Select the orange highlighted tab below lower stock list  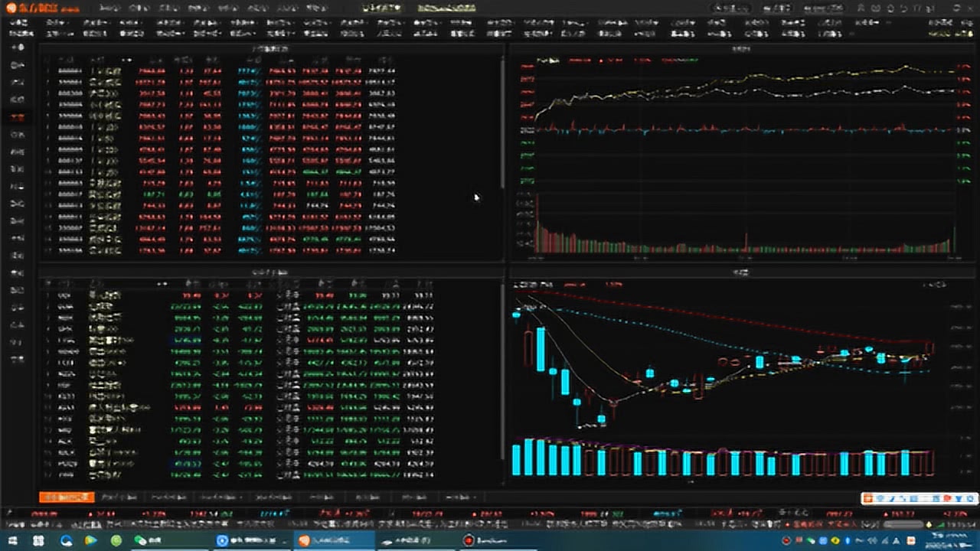(66, 497)
